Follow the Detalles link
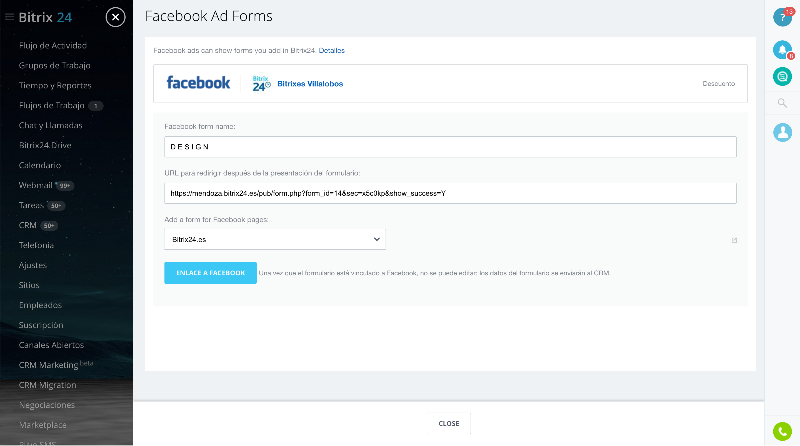The image size is (800, 446). click(x=332, y=51)
